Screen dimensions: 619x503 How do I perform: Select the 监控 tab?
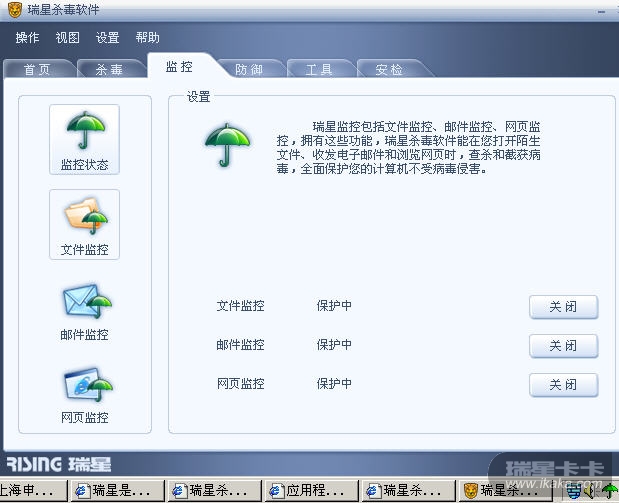coord(180,66)
